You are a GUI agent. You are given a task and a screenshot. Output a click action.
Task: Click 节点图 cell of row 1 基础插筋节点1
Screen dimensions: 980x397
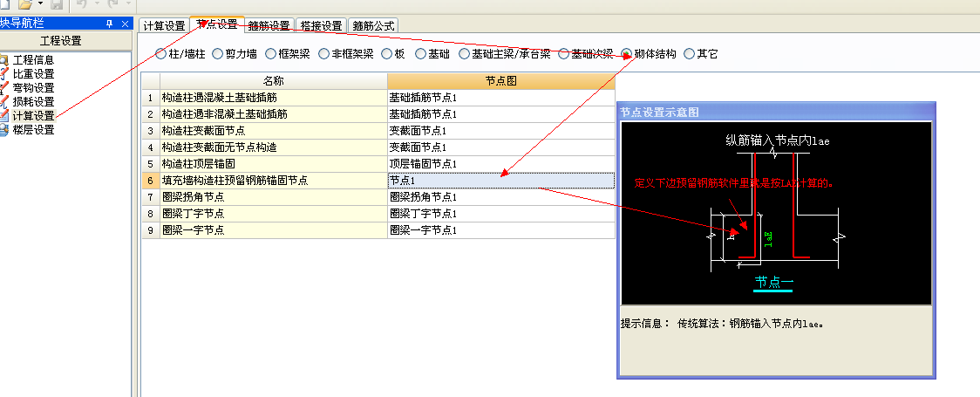[501, 98]
